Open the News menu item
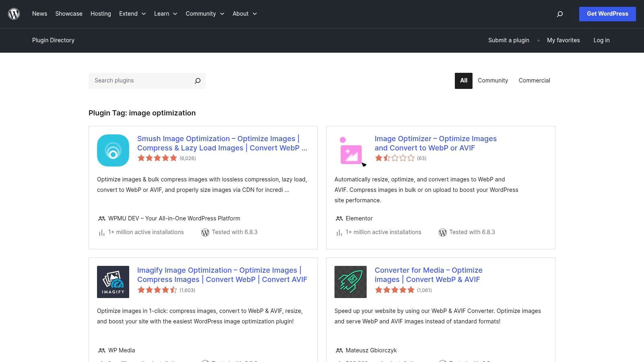Screen dimensions: 644x362 (x=39, y=14)
